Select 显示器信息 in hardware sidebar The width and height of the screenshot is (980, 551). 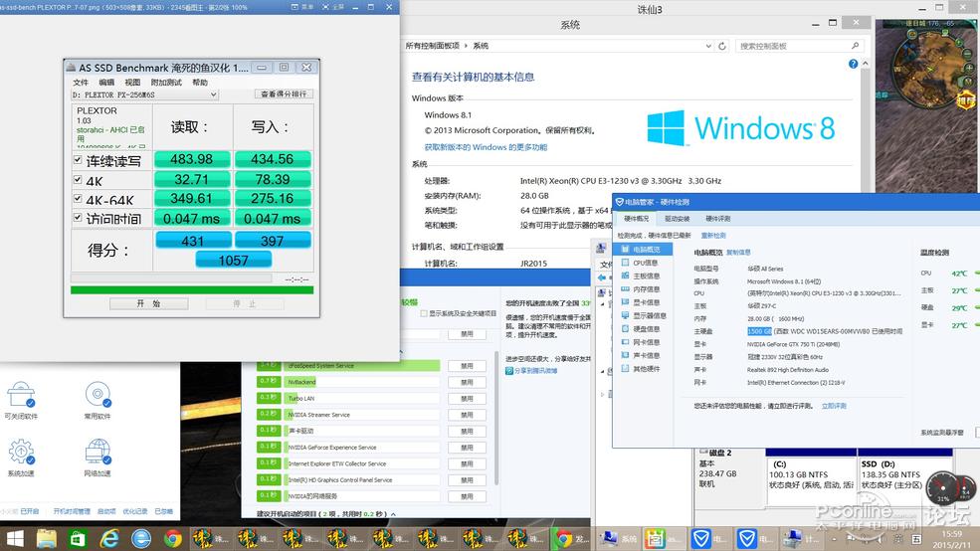tap(643, 315)
